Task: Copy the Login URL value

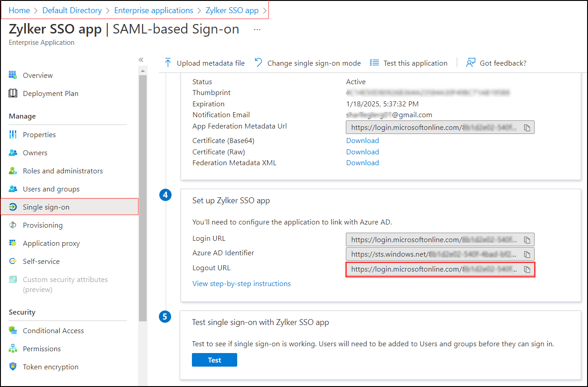Action: [527, 240]
